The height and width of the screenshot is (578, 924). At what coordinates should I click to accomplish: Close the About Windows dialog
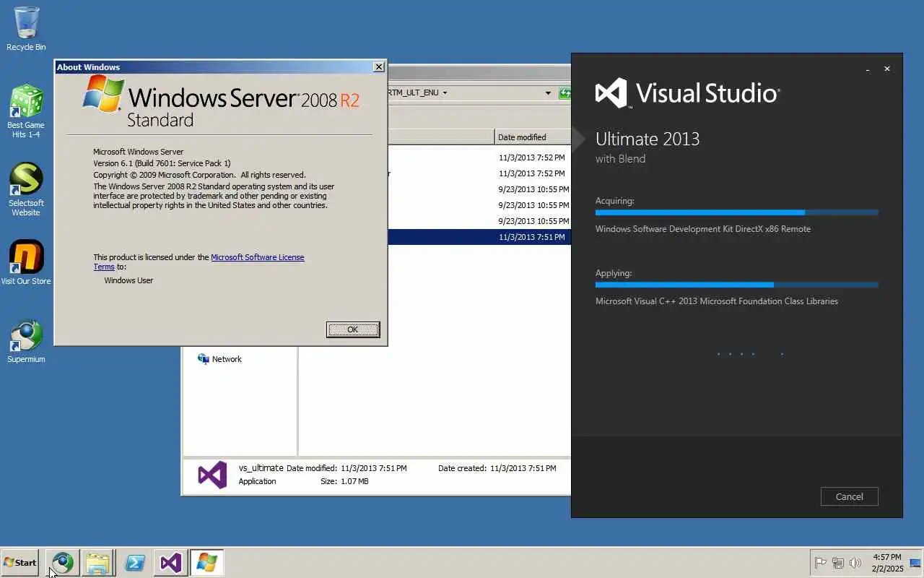pyautogui.click(x=378, y=66)
